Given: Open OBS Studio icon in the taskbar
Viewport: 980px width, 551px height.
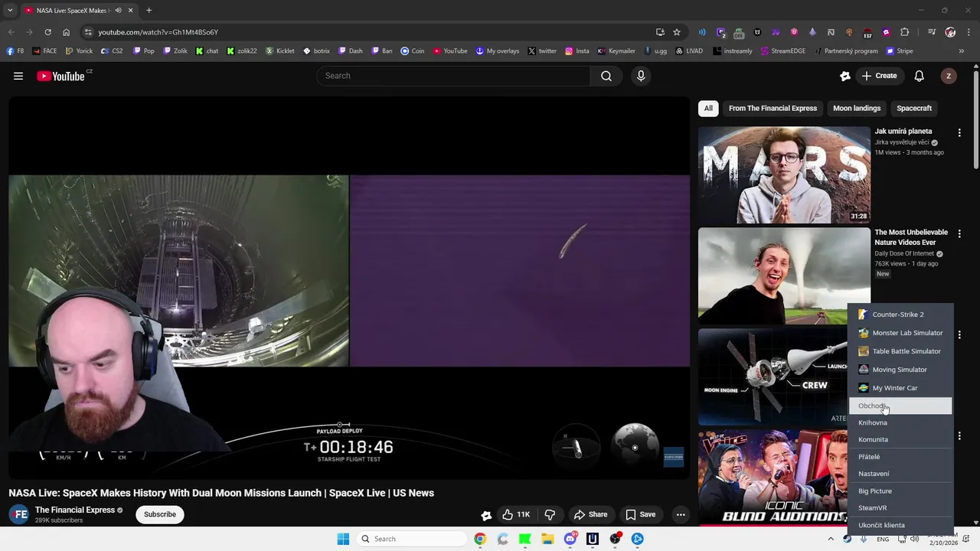Looking at the screenshot, I should coord(615,539).
